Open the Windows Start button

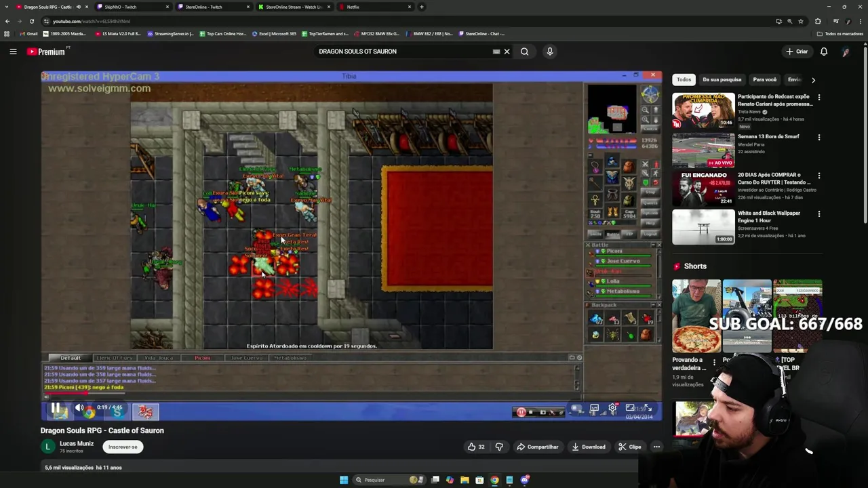344,480
